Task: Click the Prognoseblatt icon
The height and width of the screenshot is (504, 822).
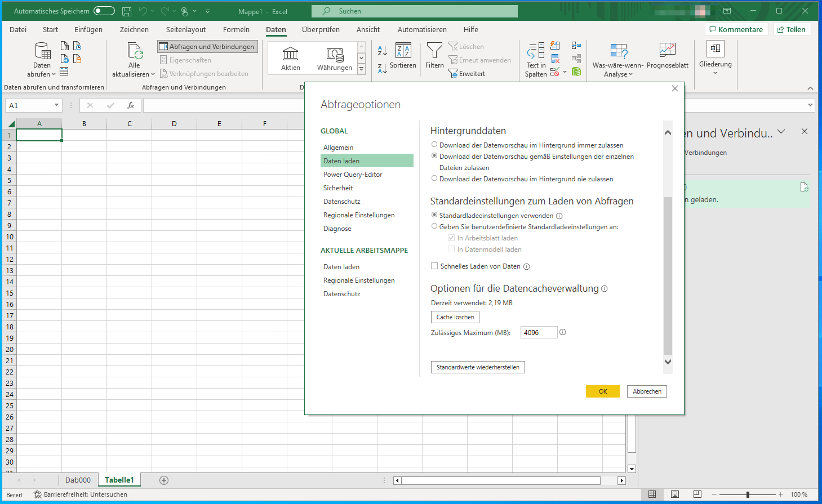Action: pos(667,51)
